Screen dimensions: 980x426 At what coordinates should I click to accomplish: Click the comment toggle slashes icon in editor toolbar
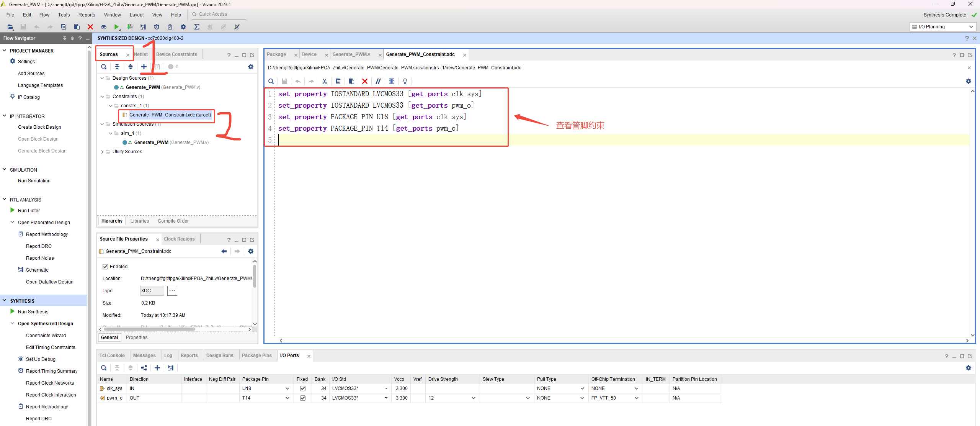378,81
